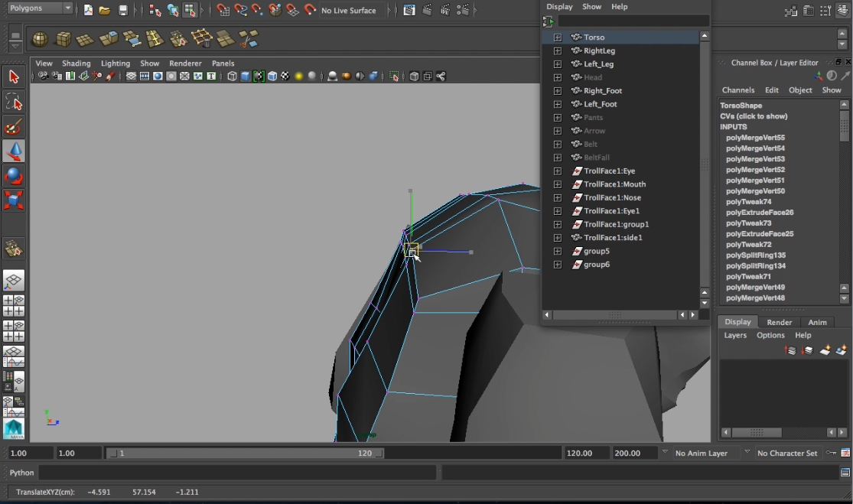The height and width of the screenshot is (504, 853).
Task: Expand the TrollFace1:Mouth outliner node
Action: click(557, 184)
